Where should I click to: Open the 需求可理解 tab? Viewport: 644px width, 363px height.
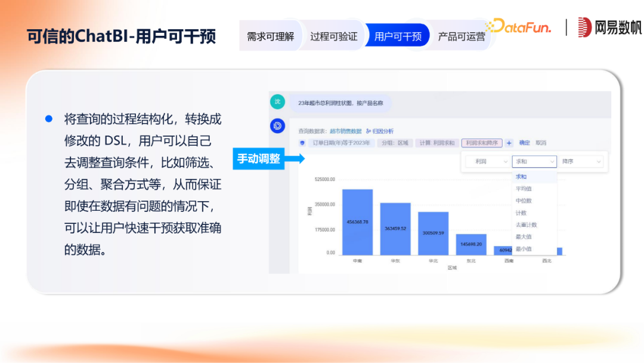point(270,36)
